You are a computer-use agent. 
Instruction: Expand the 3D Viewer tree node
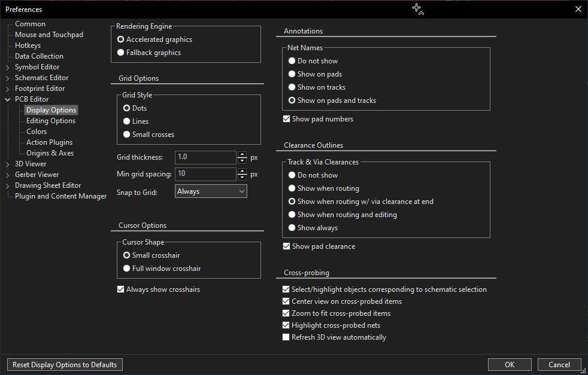(8, 163)
